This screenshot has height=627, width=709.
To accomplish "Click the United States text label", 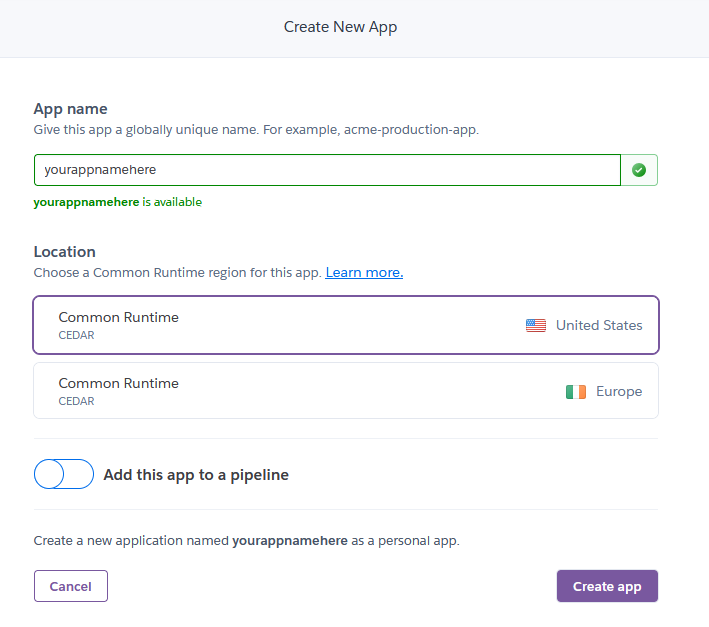I will tap(599, 325).
